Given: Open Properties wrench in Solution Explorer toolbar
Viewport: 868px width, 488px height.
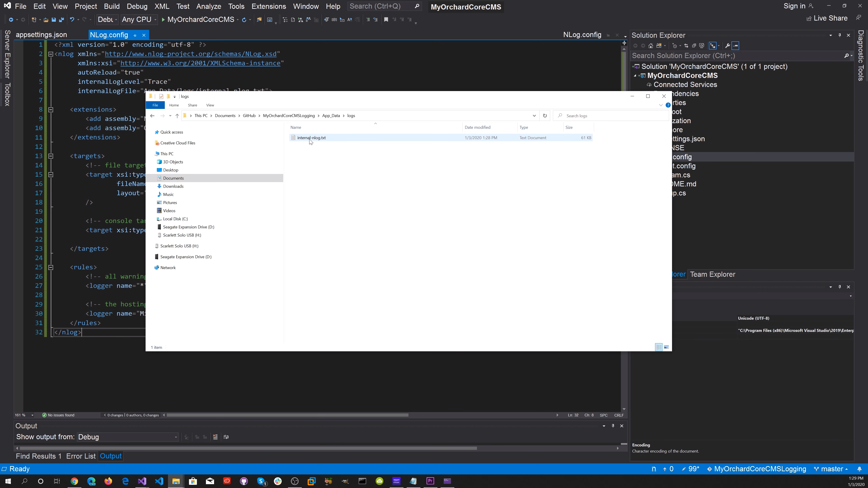Looking at the screenshot, I should coord(727,46).
